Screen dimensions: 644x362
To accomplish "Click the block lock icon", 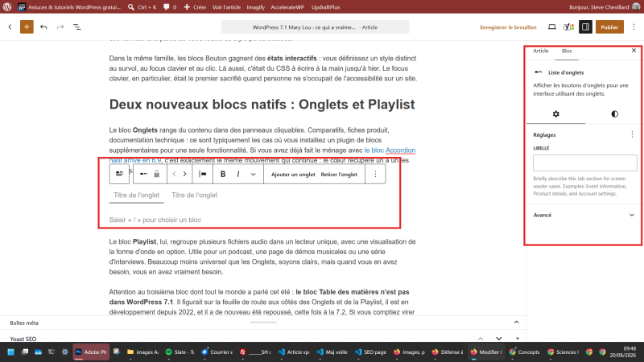I will (156, 174).
